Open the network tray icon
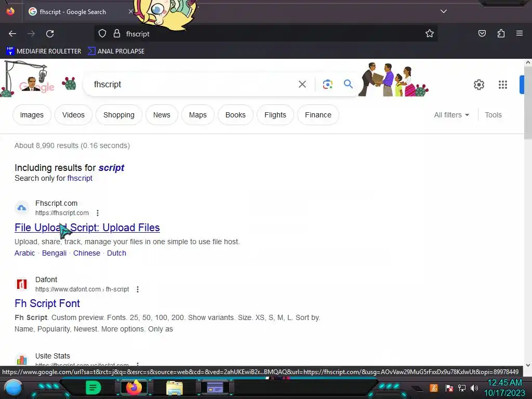Image resolution: width=532 pixels, height=399 pixels. point(462,388)
